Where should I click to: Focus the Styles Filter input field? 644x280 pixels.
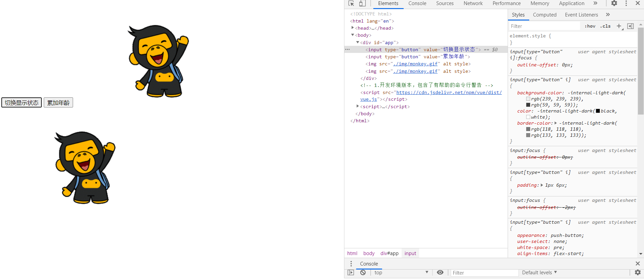[544, 26]
